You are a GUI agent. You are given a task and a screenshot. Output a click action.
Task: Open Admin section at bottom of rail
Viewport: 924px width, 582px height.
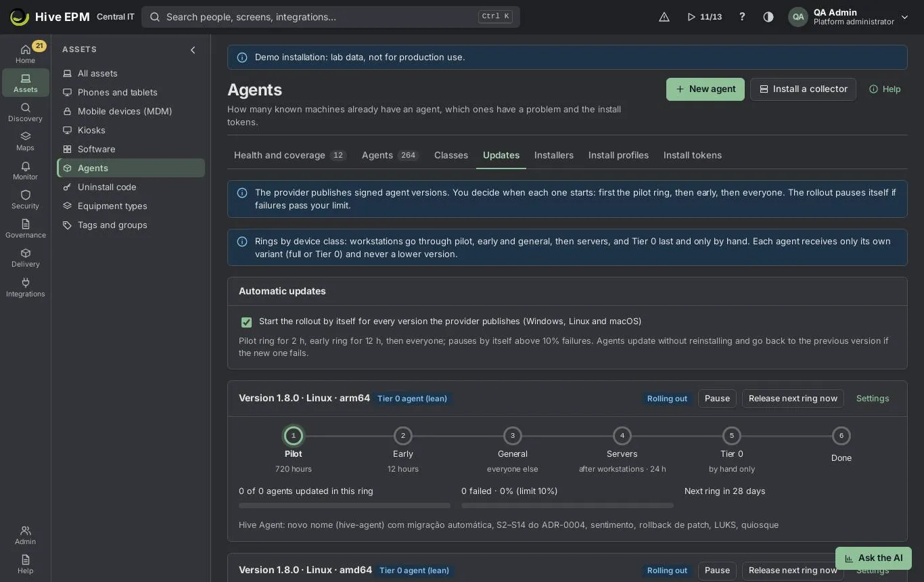(25, 535)
